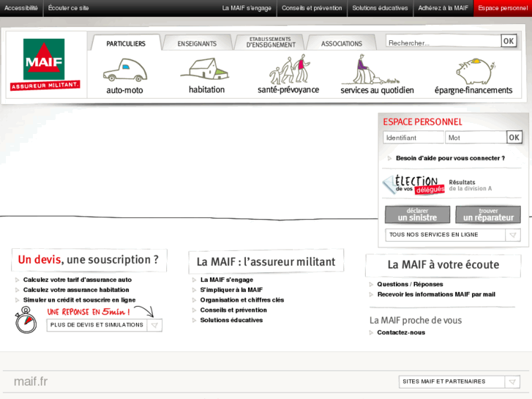This screenshot has height=399, width=532.
Task: Open Conseils et prévention top menu
Action: pyautogui.click(x=312, y=8)
